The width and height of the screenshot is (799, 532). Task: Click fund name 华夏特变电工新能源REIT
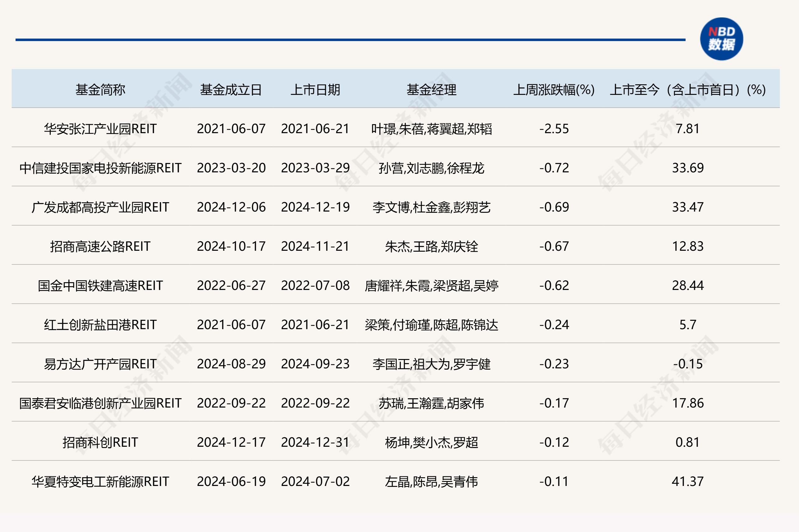tap(100, 482)
